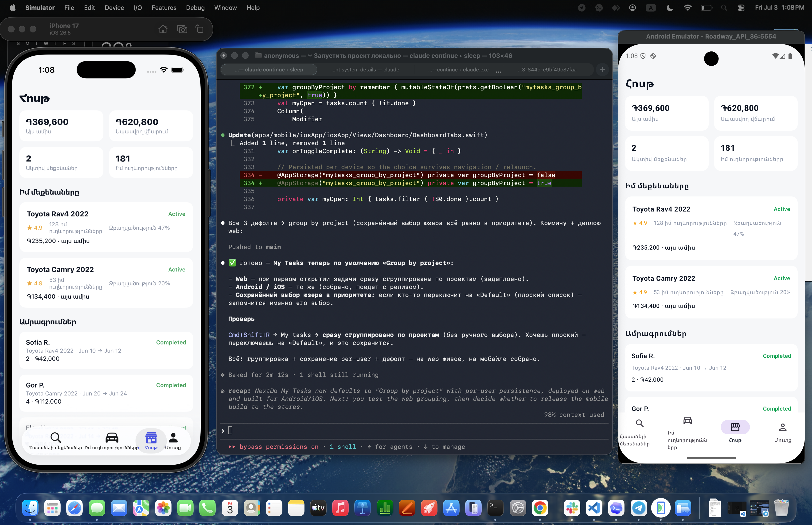
Task: Add a new tab in the terminal window
Action: coord(602,70)
